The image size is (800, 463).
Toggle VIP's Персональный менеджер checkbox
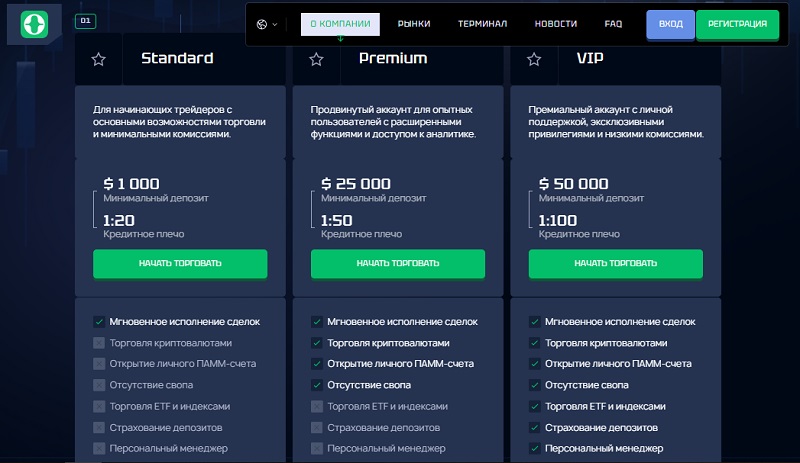tap(535, 448)
